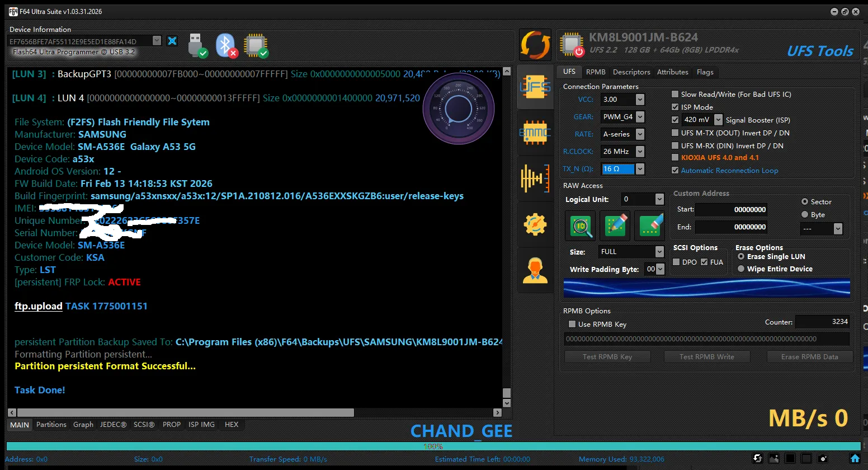Image resolution: width=868 pixels, height=470 pixels.
Task: Enable Slow Read/Write for Bad UFS IC
Action: pos(675,95)
